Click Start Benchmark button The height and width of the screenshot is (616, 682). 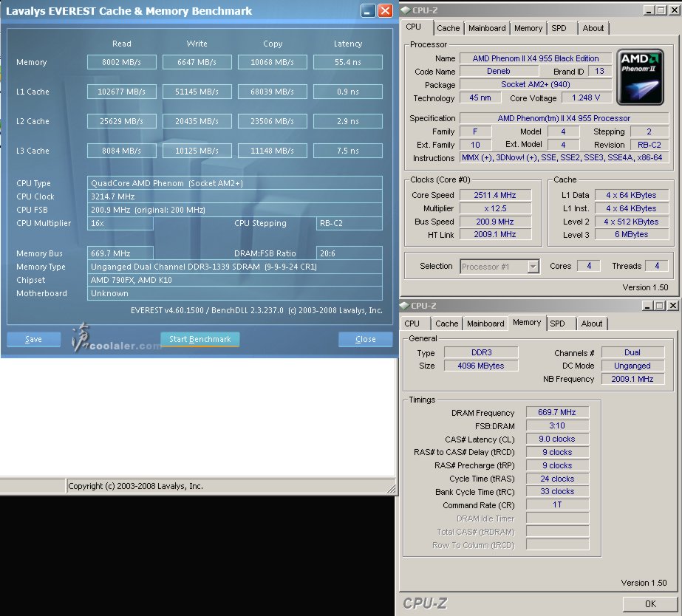[200, 339]
